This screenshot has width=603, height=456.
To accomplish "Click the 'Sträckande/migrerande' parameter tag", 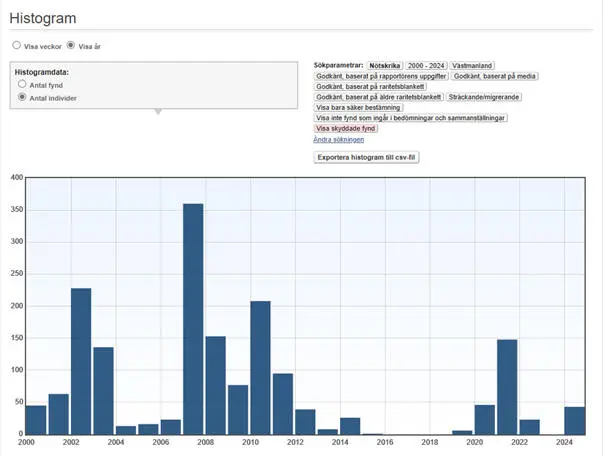I will pyautogui.click(x=483, y=97).
